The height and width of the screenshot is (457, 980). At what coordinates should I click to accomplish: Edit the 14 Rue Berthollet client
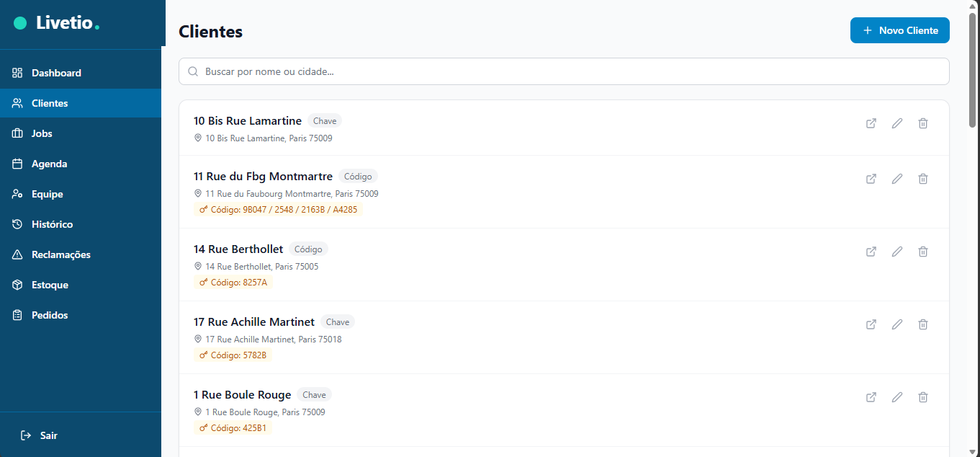coord(897,252)
